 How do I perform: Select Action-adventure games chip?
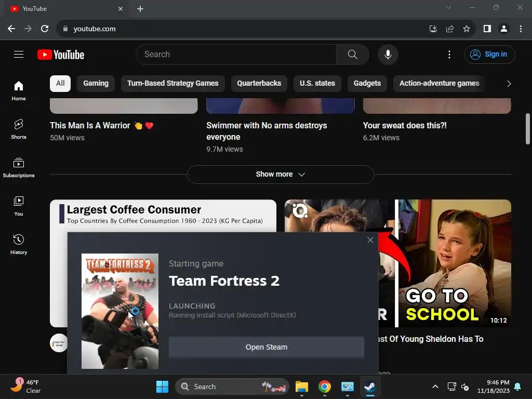[439, 84]
